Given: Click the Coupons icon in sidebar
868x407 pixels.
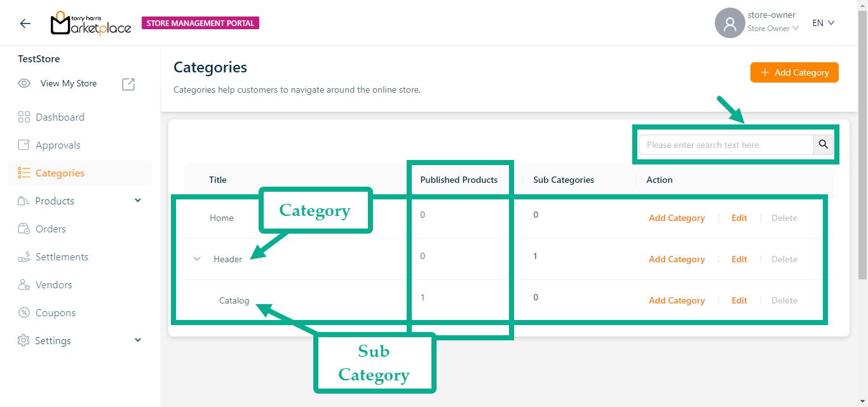Looking at the screenshot, I should tap(24, 312).
